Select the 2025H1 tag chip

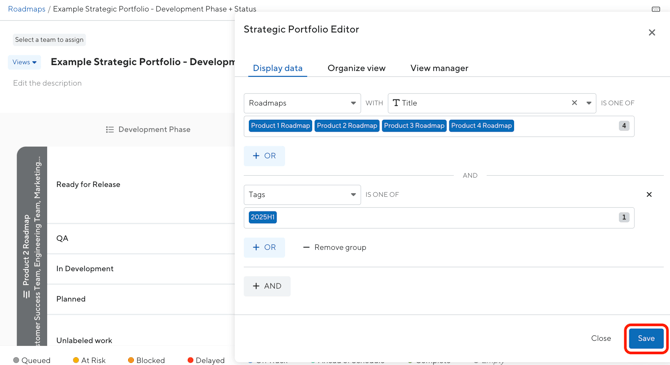(x=263, y=217)
